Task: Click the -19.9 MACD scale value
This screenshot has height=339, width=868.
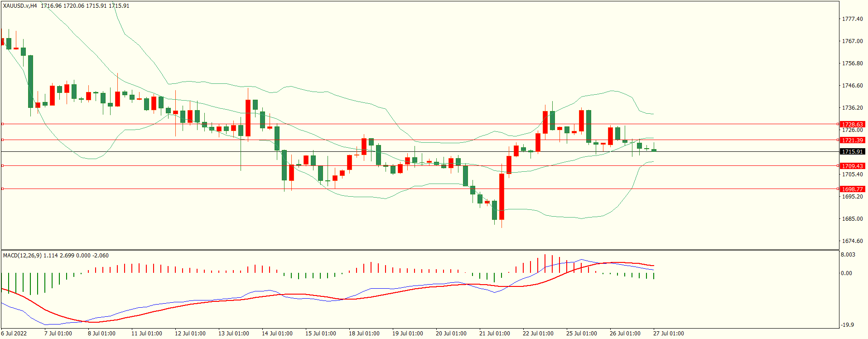Action: [x=847, y=325]
